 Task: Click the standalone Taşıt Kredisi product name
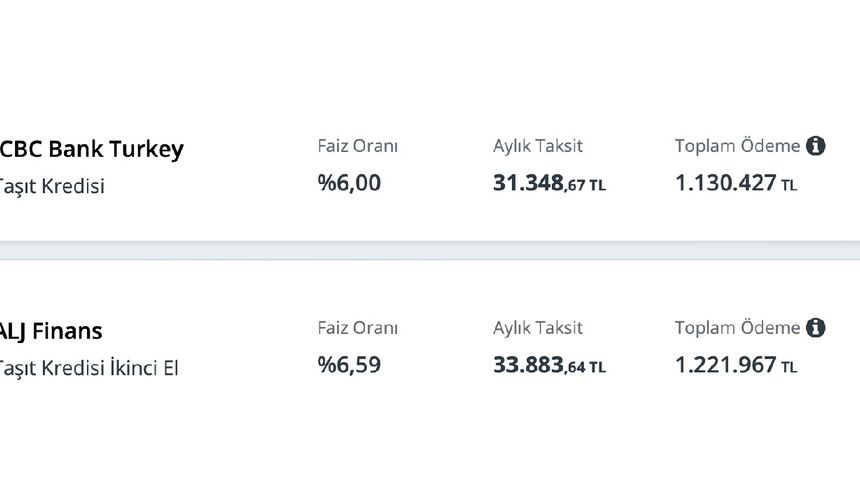tap(52, 186)
